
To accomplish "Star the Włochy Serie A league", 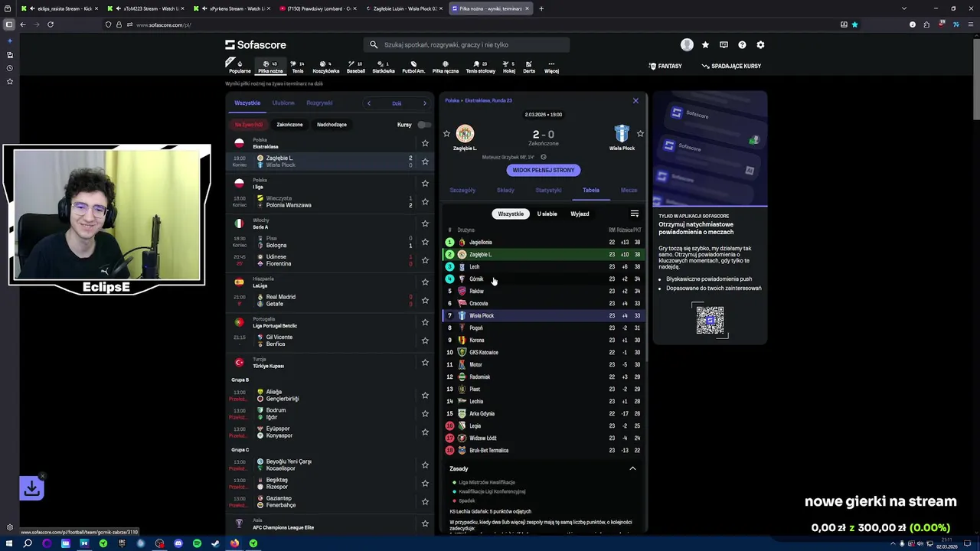I will click(x=425, y=223).
